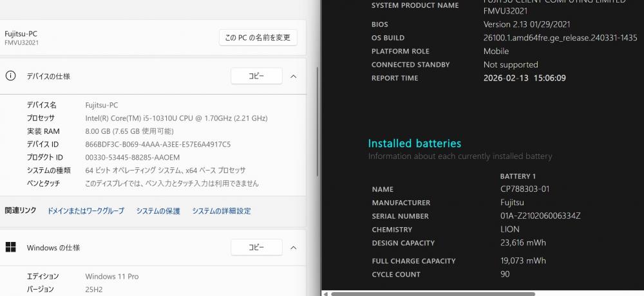Click the Windows logo icon
The height and width of the screenshot is (296, 644).
tap(10, 247)
